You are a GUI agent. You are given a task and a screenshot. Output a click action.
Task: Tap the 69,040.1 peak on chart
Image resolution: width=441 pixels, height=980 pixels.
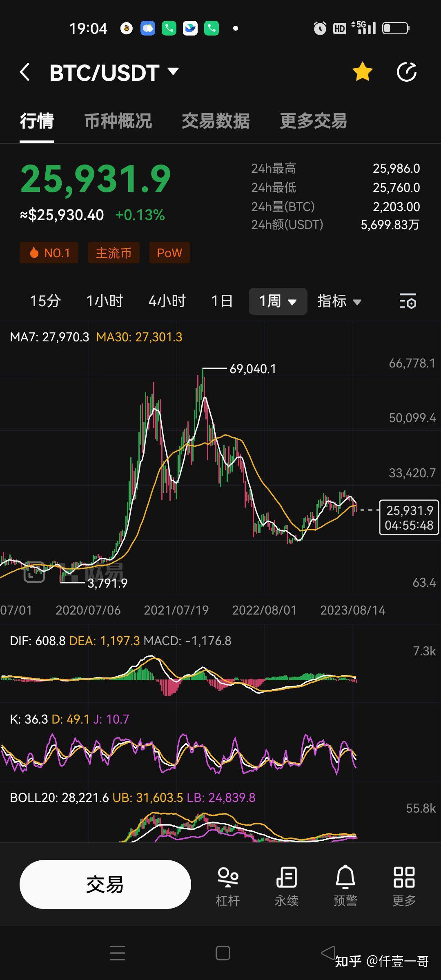[252, 369]
